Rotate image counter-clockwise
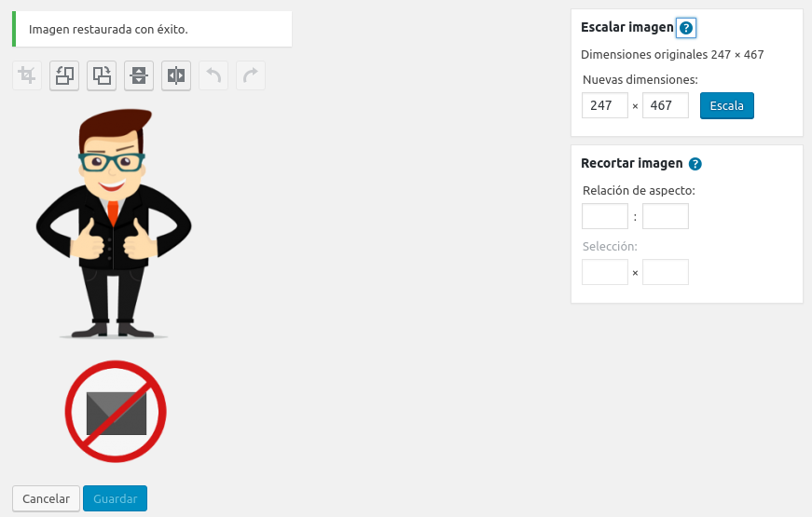This screenshot has width=812, height=517. click(x=64, y=75)
